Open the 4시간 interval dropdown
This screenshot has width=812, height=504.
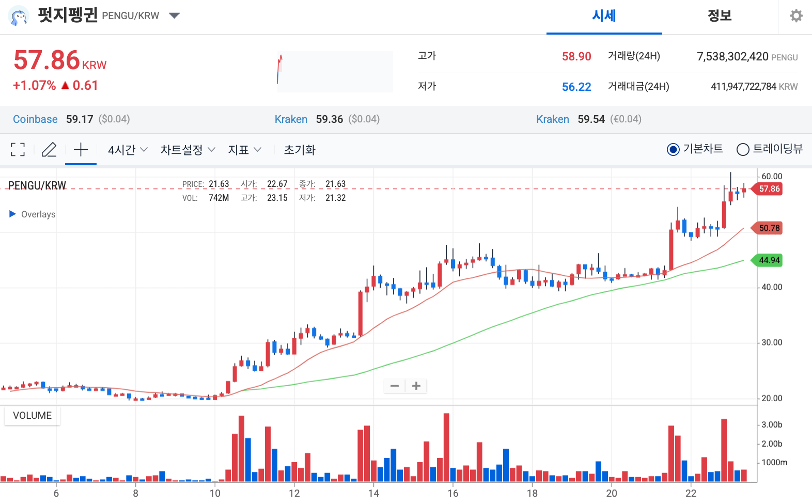[128, 150]
